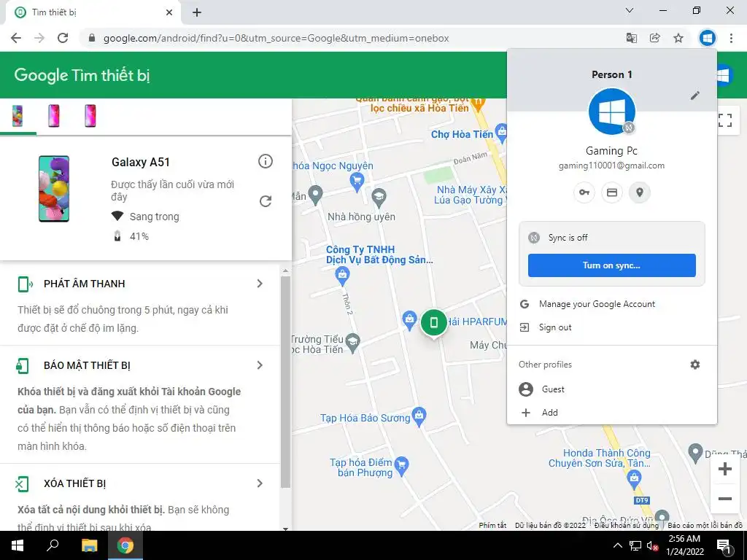Image resolution: width=747 pixels, height=560 pixels.
Task: Click the secure device lock icon
Action: click(x=23, y=366)
